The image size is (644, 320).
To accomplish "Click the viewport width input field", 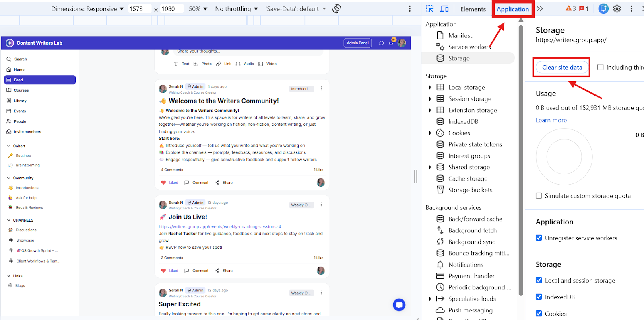I will [139, 9].
